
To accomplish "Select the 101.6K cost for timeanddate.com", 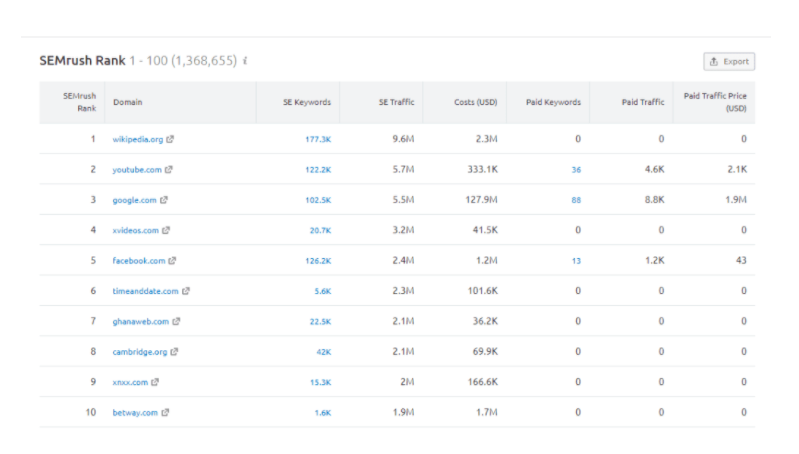I will [x=483, y=290].
